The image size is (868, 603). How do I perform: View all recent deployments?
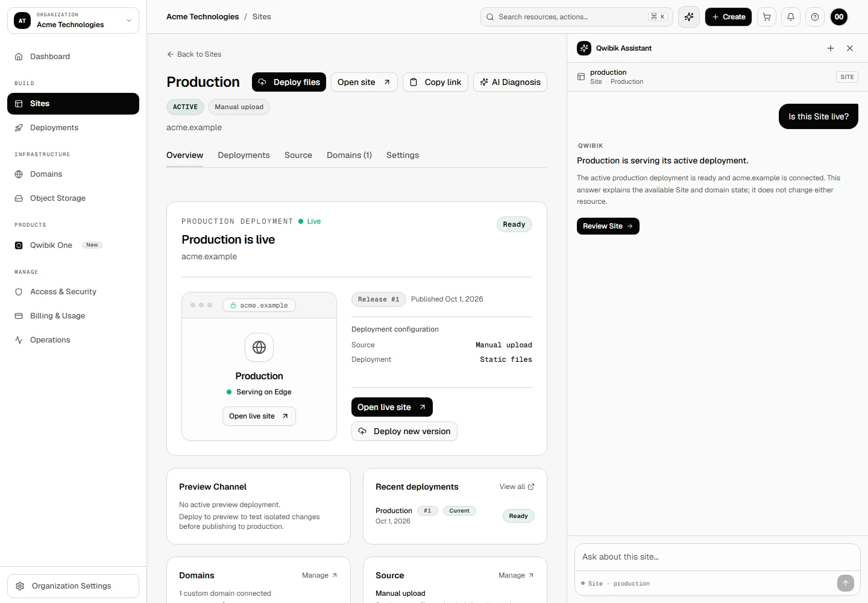[x=517, y=487]
